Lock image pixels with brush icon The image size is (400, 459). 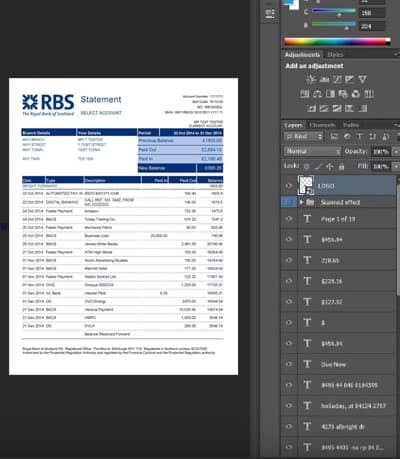[318, 166]
